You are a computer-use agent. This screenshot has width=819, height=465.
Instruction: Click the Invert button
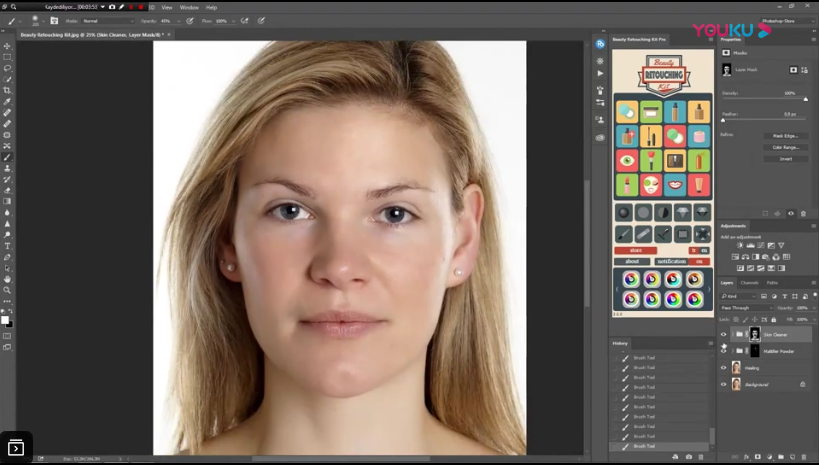[x=785, y=159]
